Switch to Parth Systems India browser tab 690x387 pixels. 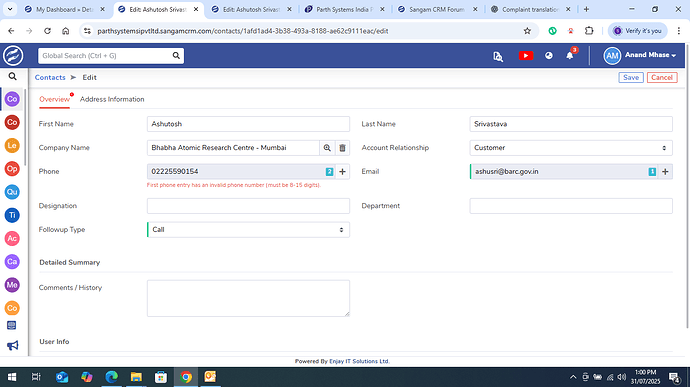(345, 9)
